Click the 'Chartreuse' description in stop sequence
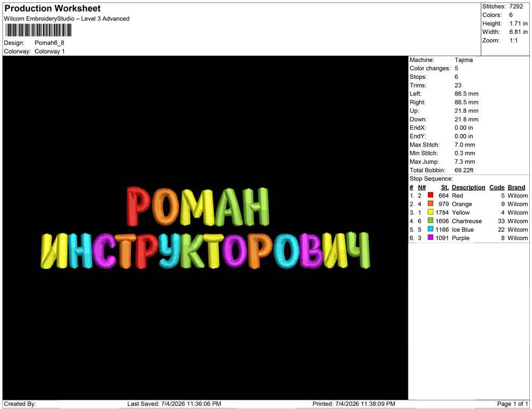Screen dimensions: 532x409 point(467,221)
